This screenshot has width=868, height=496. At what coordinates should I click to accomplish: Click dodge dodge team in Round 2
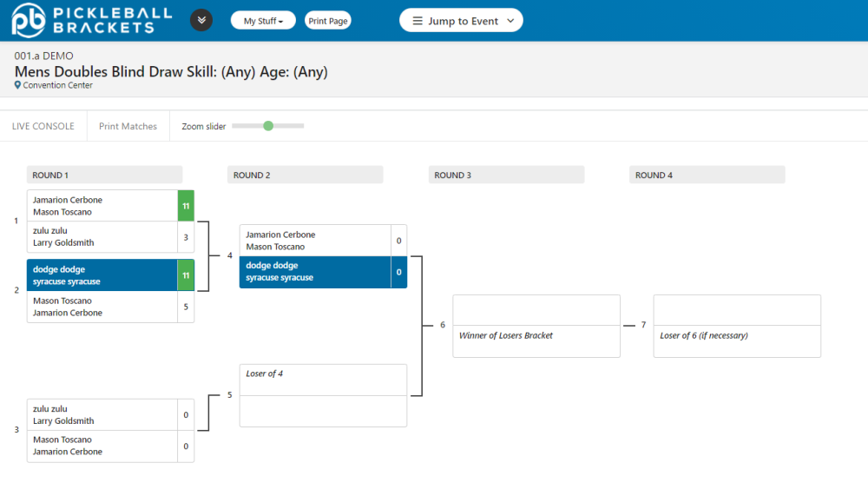pos(314,272)
